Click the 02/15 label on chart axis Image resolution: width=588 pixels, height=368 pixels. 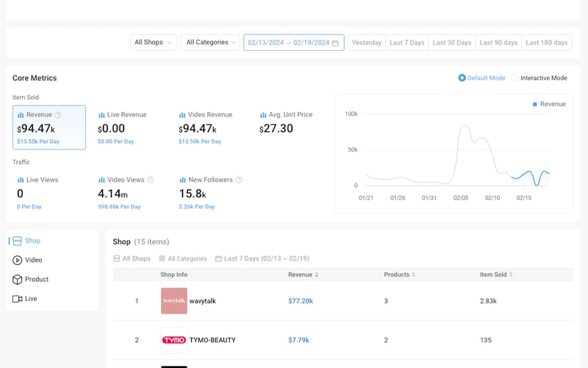click(x=524, y=198)
